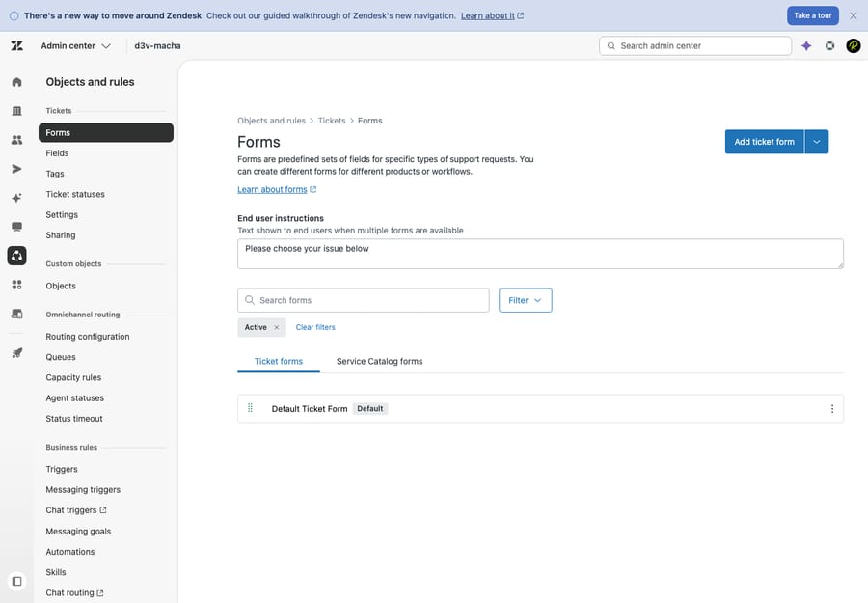The height and width of the screenshot is (603, 868).
Task: Open Tags in sidebar
Action: click(55, 174)
